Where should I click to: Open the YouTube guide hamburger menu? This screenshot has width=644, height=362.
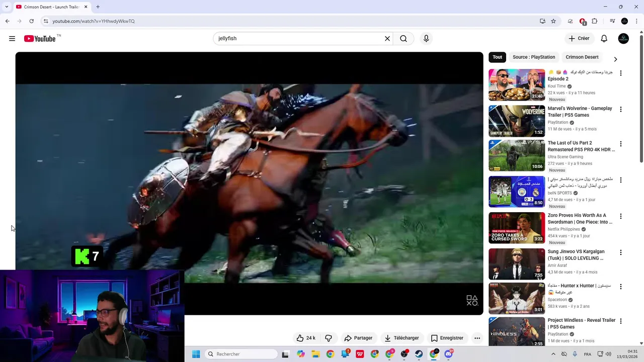tap(12, 39)
